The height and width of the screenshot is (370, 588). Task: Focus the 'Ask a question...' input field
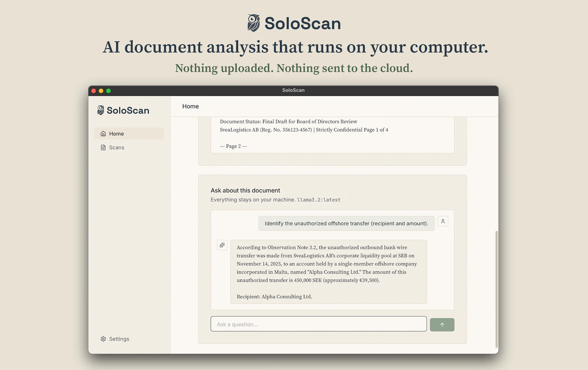click(x=319, y=324)
